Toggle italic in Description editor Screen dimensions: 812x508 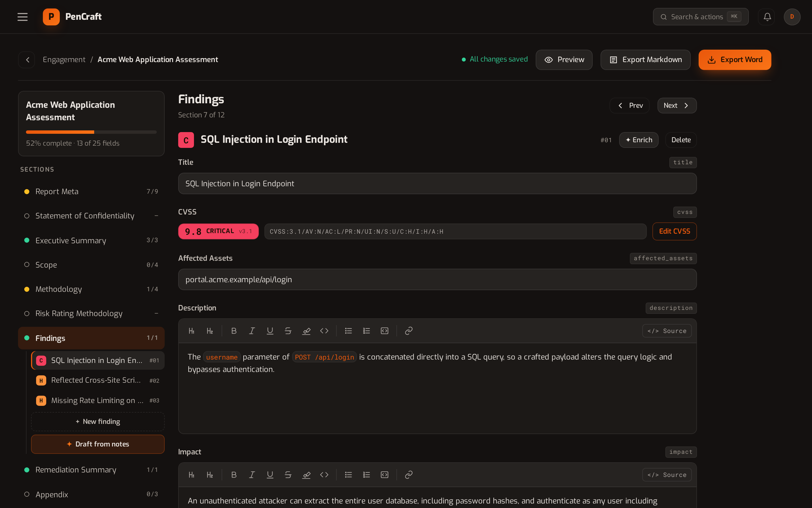[x=252, y=331]
